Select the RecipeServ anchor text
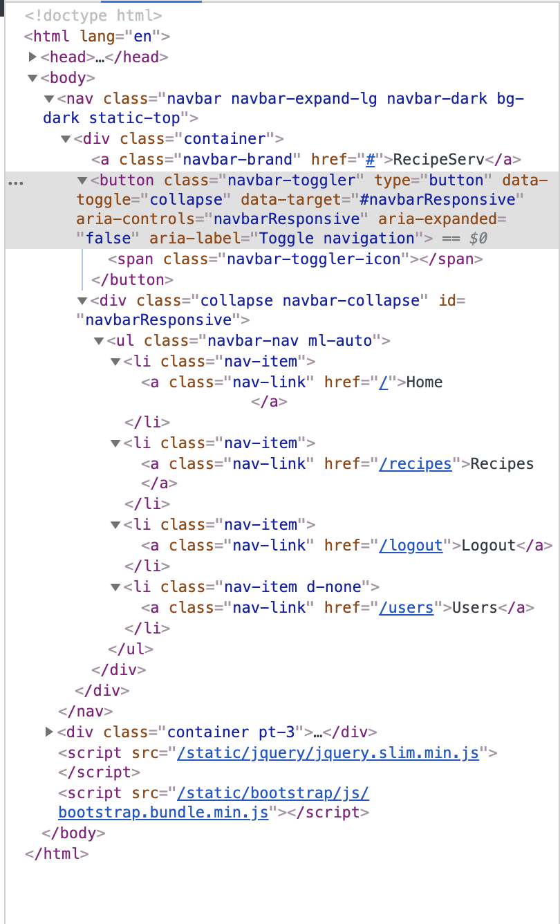The height and width of the screenshot is (924, 560). click(x=438, y=160)
